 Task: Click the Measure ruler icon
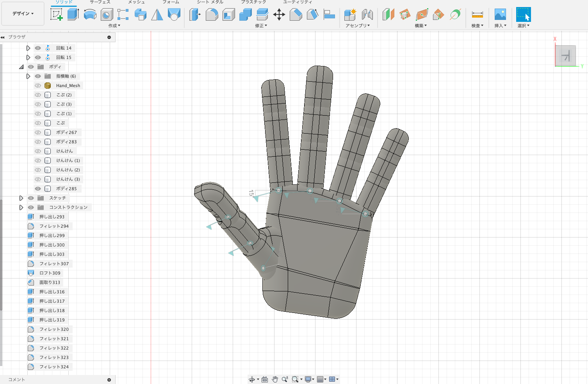477,14
